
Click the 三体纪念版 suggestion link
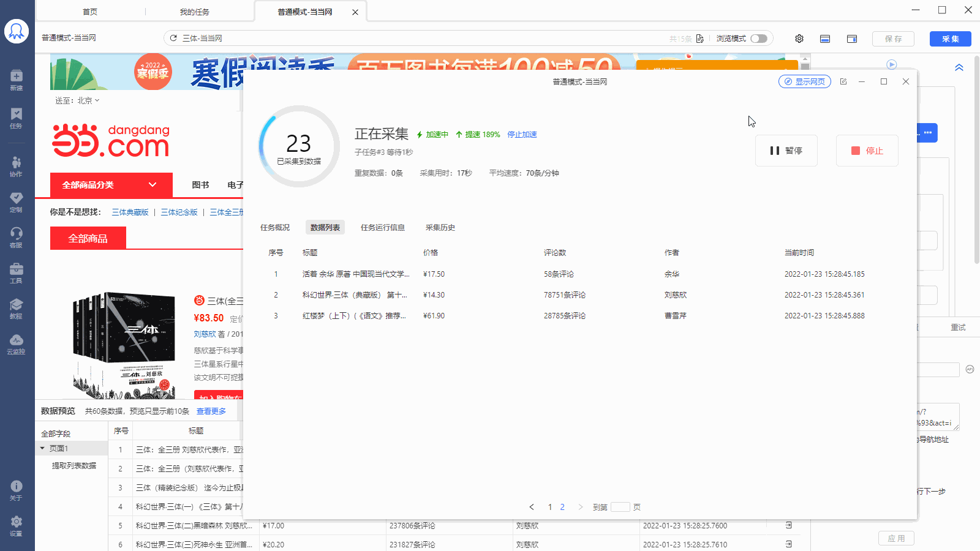(x=179, y=212)
